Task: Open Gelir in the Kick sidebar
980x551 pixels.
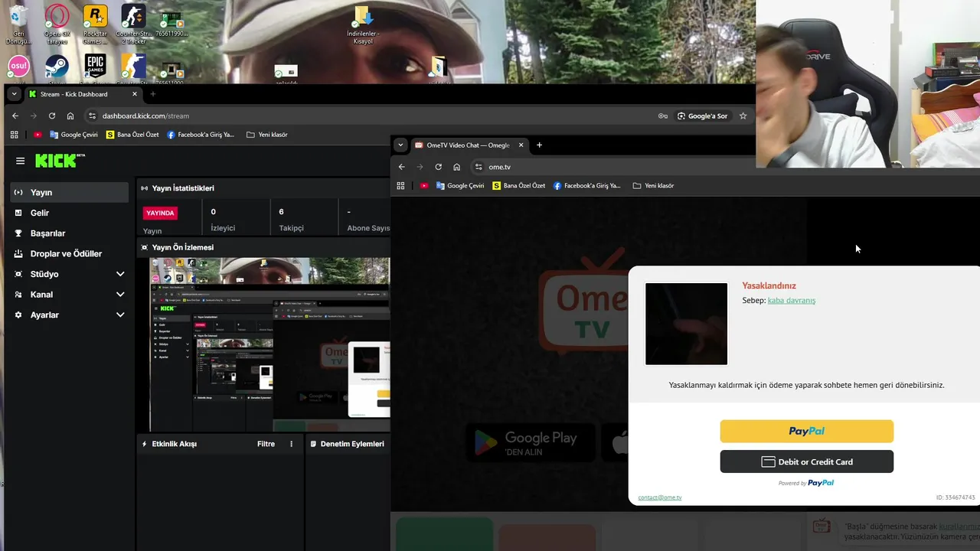Action: click(69, 213)
